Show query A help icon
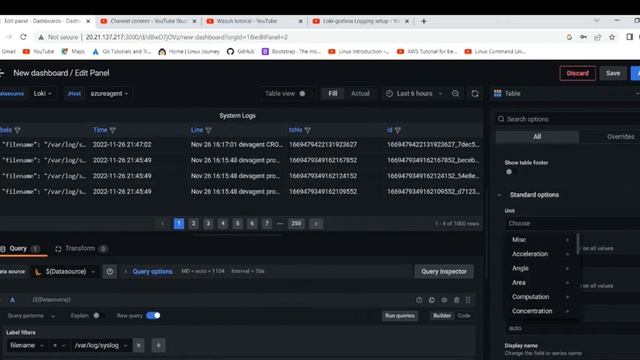640x360 pixels. (419, 300)
